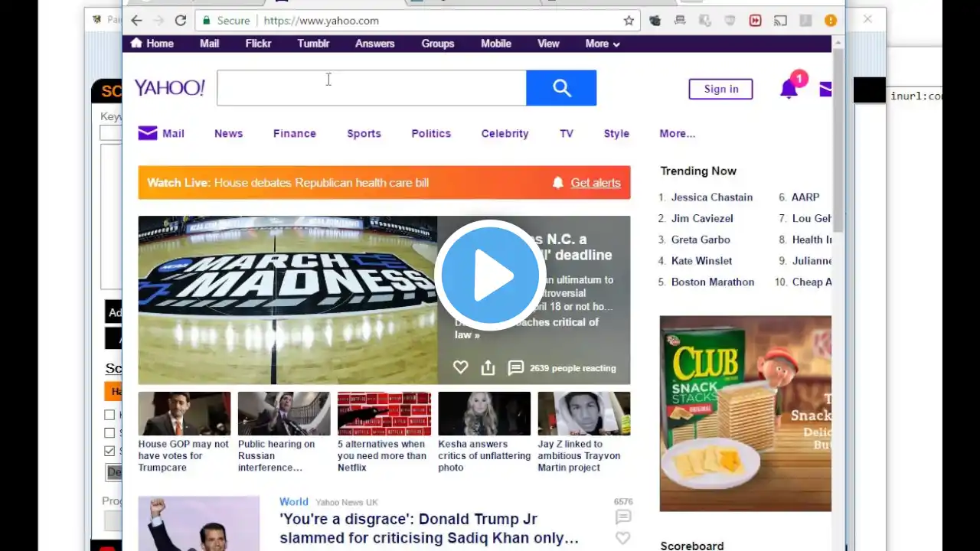
Task: Click the shield-shaped extension icon
Action: tap(730, 21)
